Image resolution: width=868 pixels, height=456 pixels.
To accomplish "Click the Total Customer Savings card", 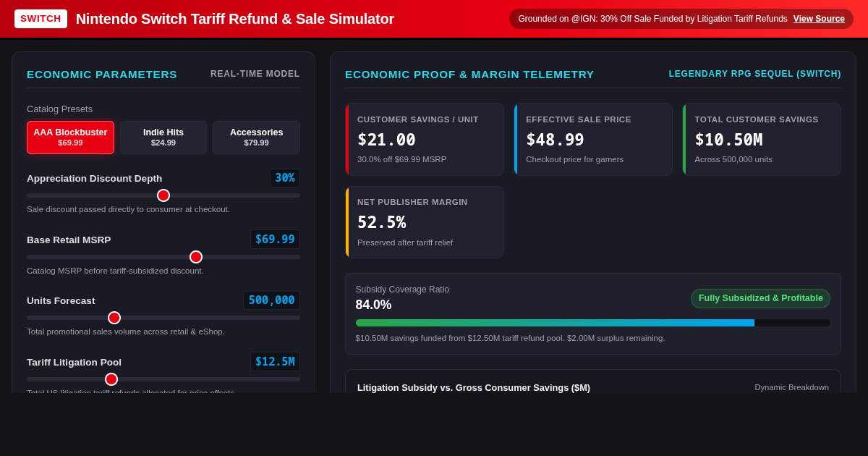I will 762,139.
